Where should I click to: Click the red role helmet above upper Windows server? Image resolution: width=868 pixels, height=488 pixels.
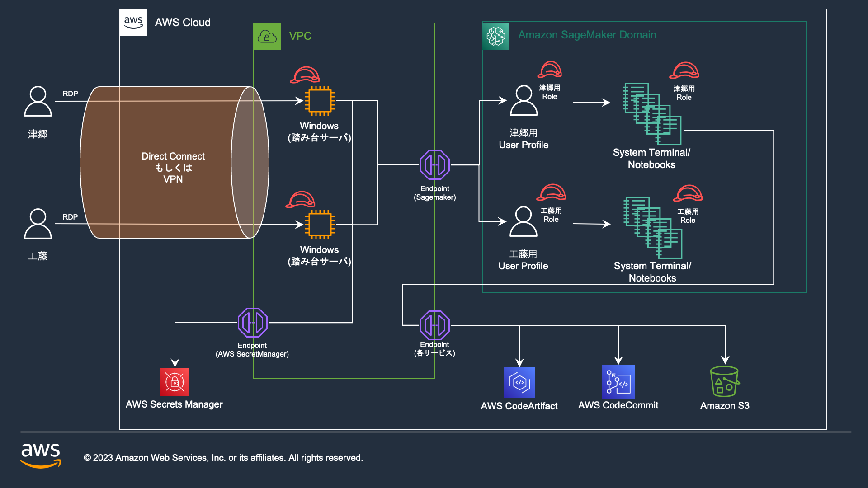coord(305,75)
